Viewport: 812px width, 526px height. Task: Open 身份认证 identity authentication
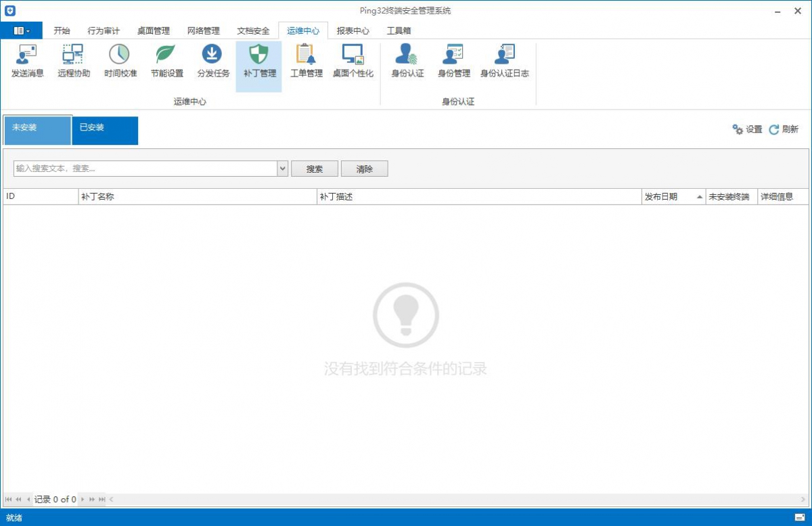(x=407, y=61)
